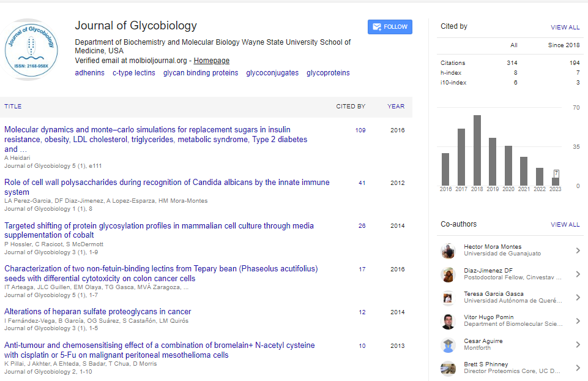Sort by Title column header
Image resolution: width=588 pixels, height=381 pixels.
[x=13, y=107]
